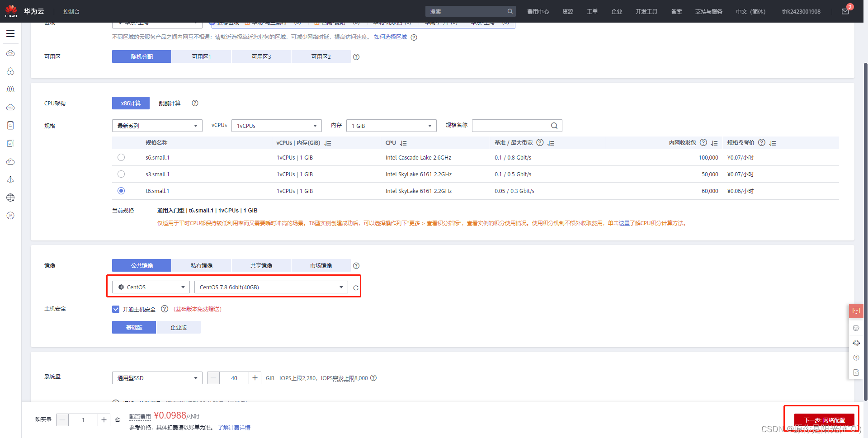The height and width of the screenshot is (438, 868).
Task: Select the s3.small.1 radio button
Action: [x=121, y=174]
